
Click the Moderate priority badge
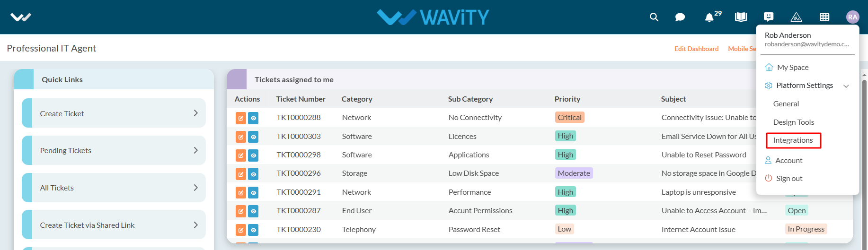tap(574, 173)
